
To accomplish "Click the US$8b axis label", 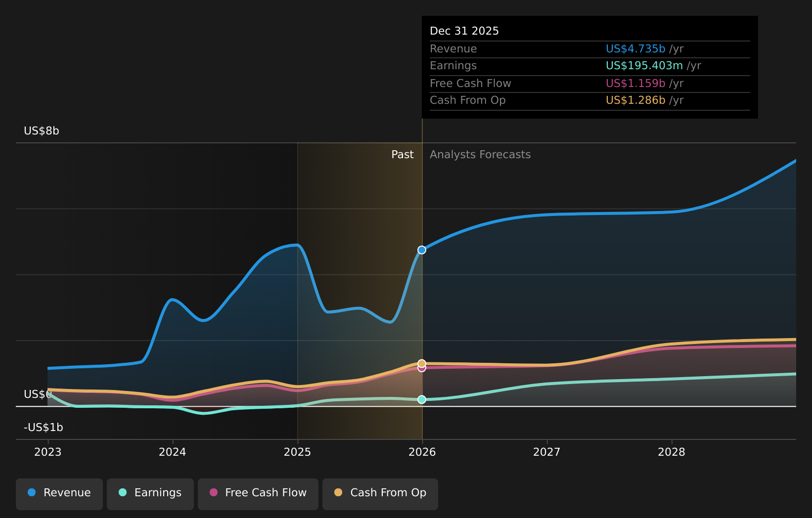I will tap(41, 131).
